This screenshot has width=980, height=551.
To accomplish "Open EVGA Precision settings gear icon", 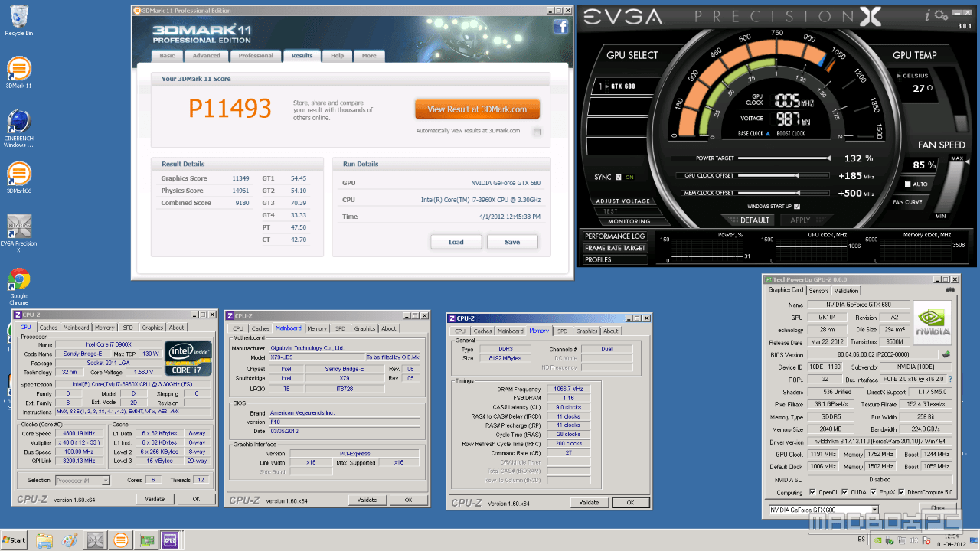I will point(940,15).
